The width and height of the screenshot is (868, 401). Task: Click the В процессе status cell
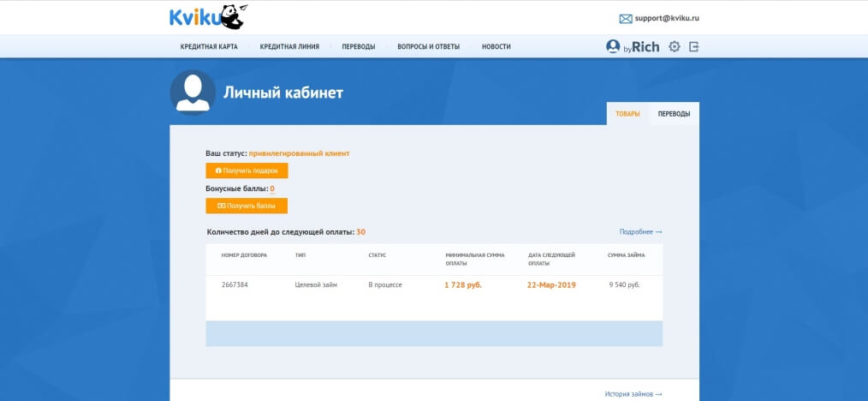point(385,284)
